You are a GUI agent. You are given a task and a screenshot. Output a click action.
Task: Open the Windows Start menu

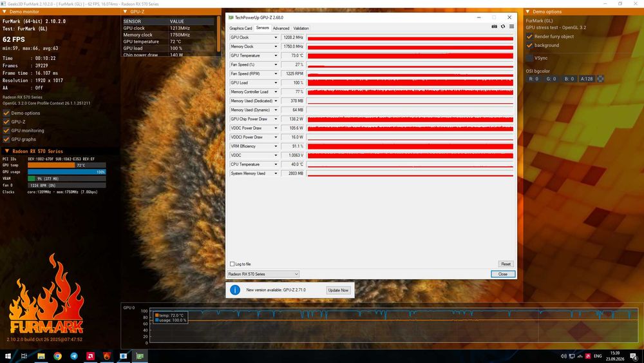click(7, 356)
